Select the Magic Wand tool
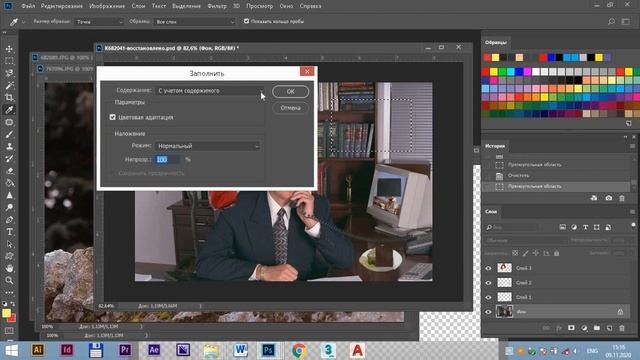This screenshot has height=360, width=640. point(9,86)
